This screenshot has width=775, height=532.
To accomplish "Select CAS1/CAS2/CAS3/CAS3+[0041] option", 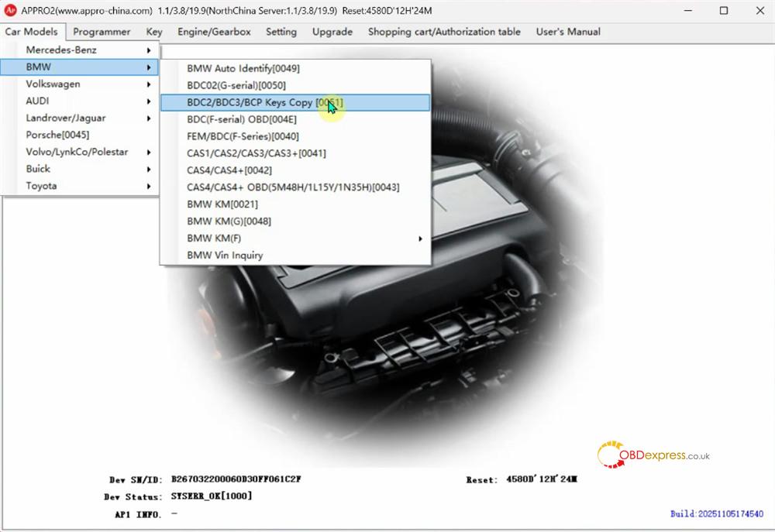I will 256,153.
